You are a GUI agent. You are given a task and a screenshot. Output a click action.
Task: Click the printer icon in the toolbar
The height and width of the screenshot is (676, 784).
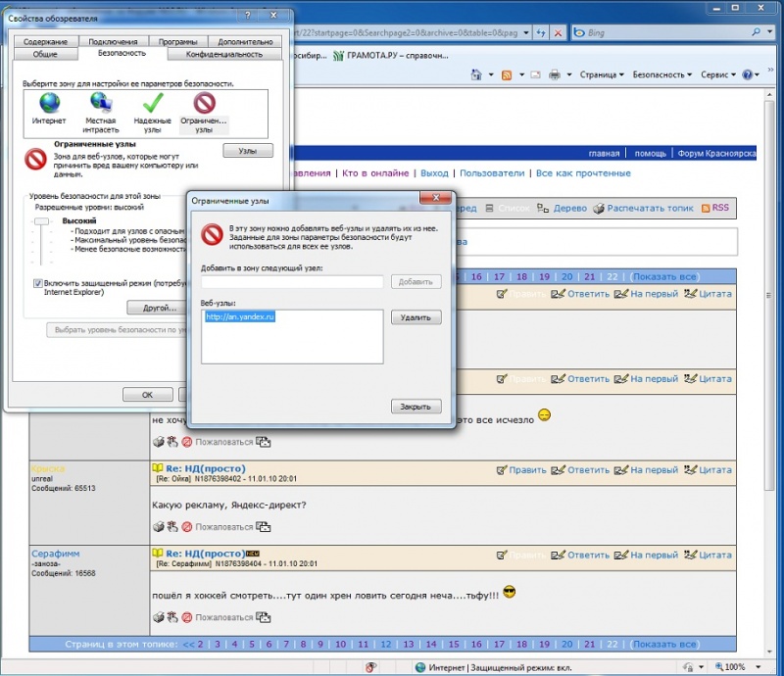(554, 74)
